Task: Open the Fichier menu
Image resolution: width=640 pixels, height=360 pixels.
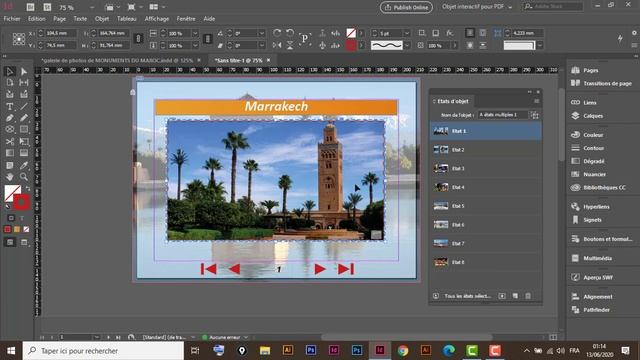Action: (x=12, y=19)
